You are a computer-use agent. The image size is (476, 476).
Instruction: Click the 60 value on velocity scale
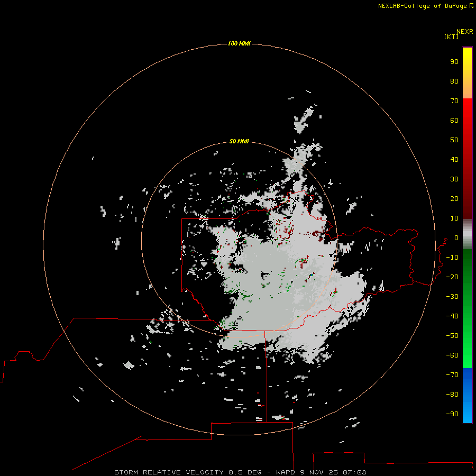(x=454, y=120)
